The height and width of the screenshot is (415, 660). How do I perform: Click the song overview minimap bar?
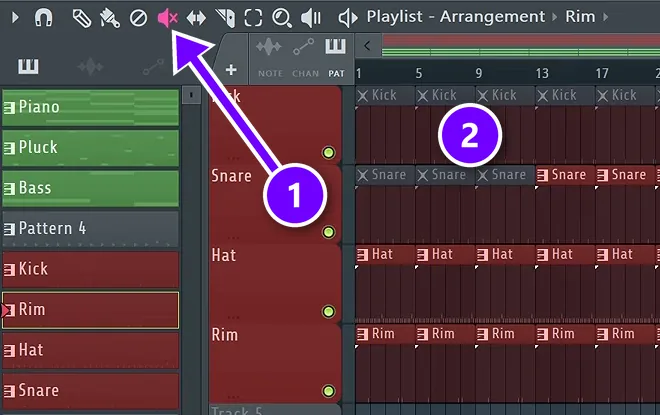[520, 46]
